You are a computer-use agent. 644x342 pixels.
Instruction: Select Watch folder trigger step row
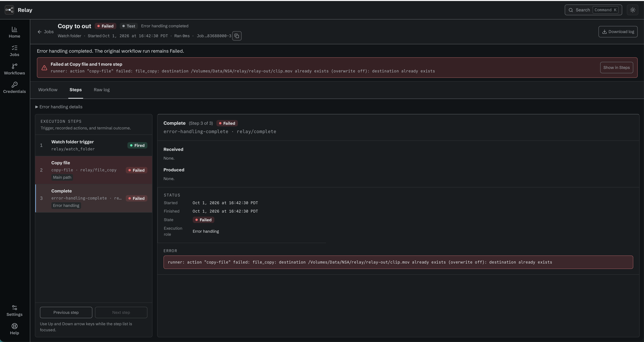click(x=94, y=146)
